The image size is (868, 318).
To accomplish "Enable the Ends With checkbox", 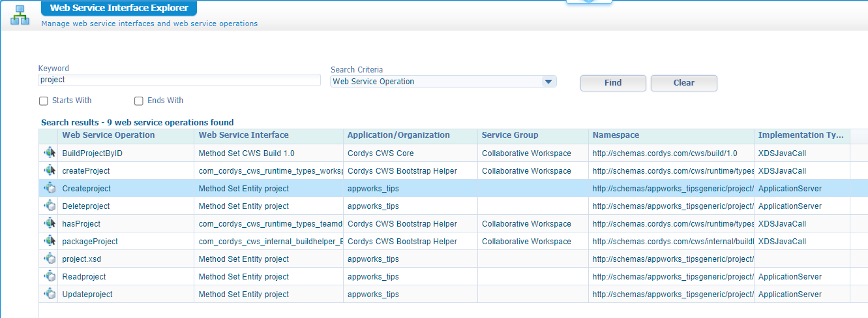I will click(139, 101).
